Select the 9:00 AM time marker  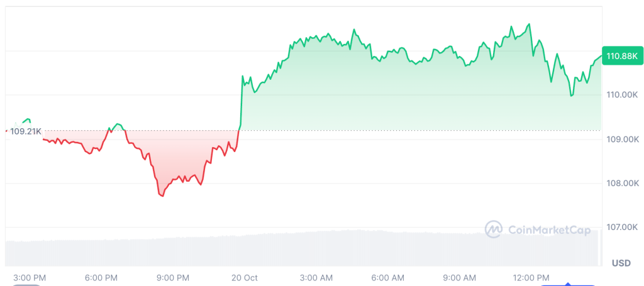coord(460,278)
